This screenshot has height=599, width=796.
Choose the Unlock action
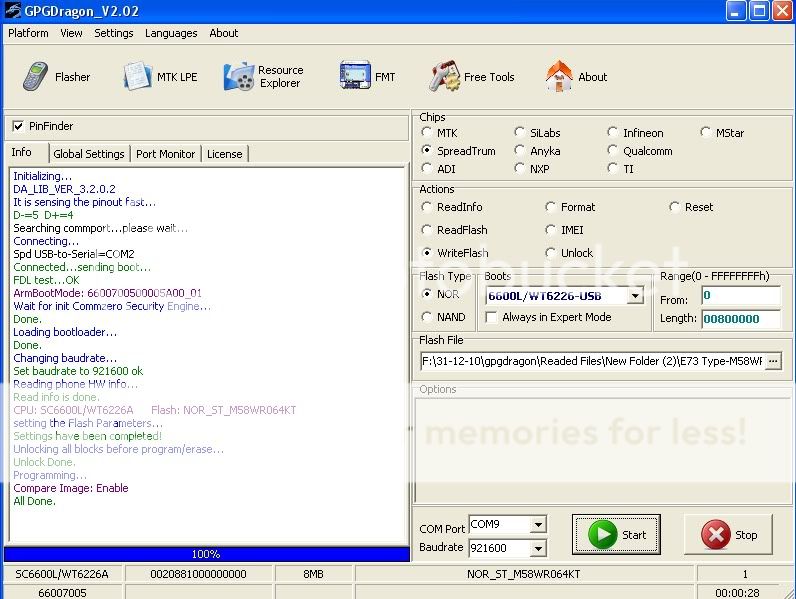click(550, 253)
